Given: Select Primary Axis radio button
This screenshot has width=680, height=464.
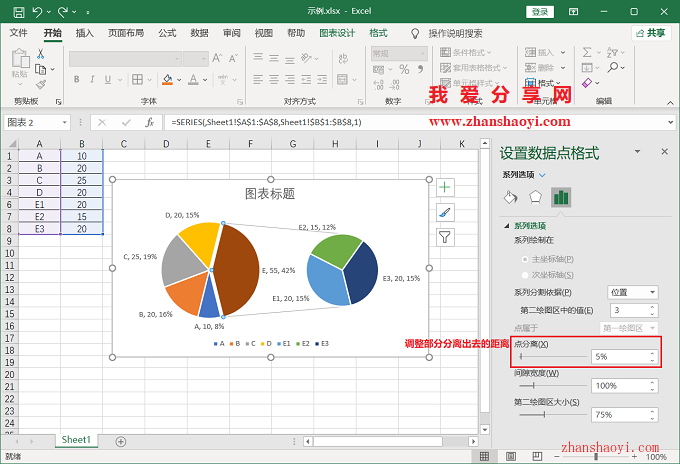Looking at the screenshot, I should (525, 259).
